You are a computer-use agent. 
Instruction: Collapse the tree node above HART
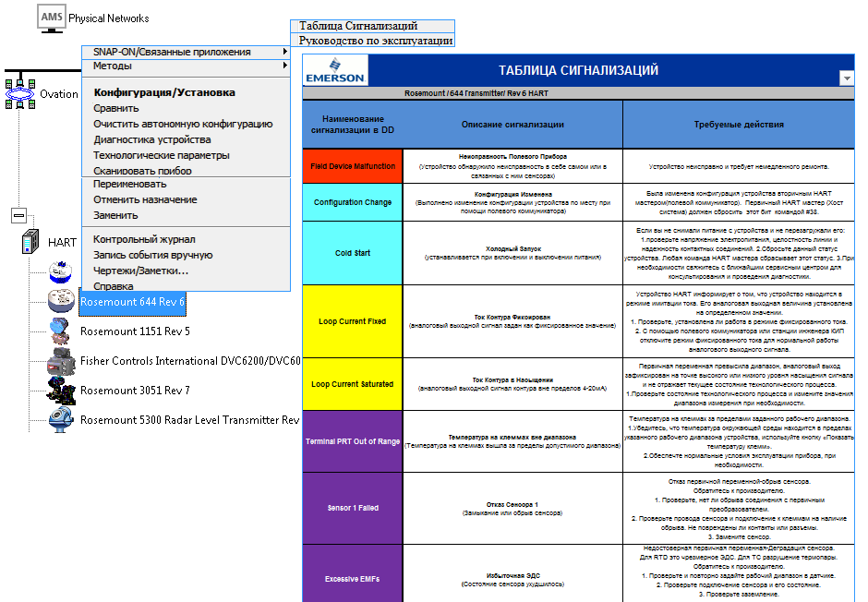click(18, 215)
